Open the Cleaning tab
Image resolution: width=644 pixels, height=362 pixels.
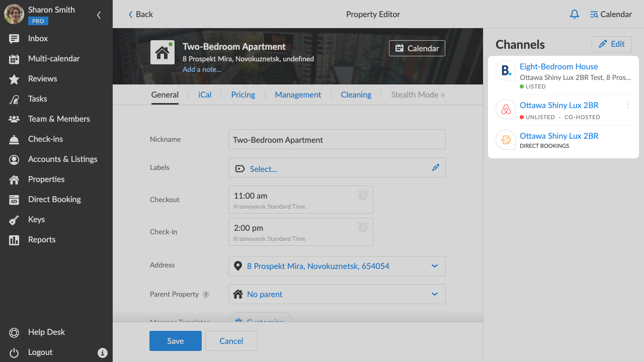pos(356,95)
